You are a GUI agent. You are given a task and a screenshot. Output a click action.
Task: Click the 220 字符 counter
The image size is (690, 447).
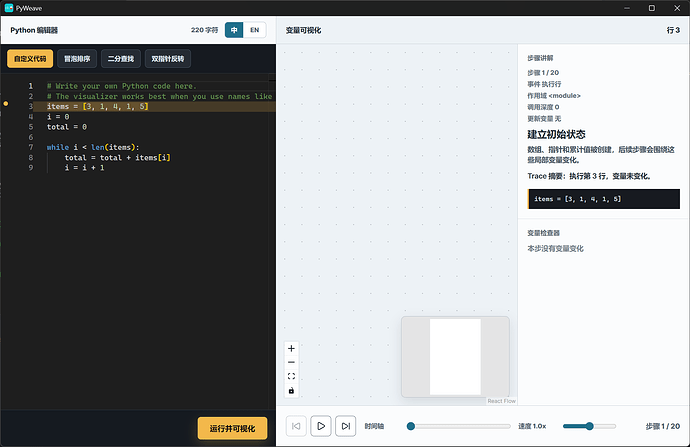coord(204,30)
